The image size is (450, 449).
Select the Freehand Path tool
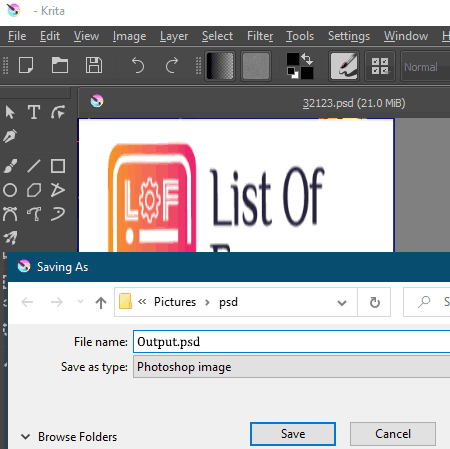pyautogui.click(x=34, y=214)
